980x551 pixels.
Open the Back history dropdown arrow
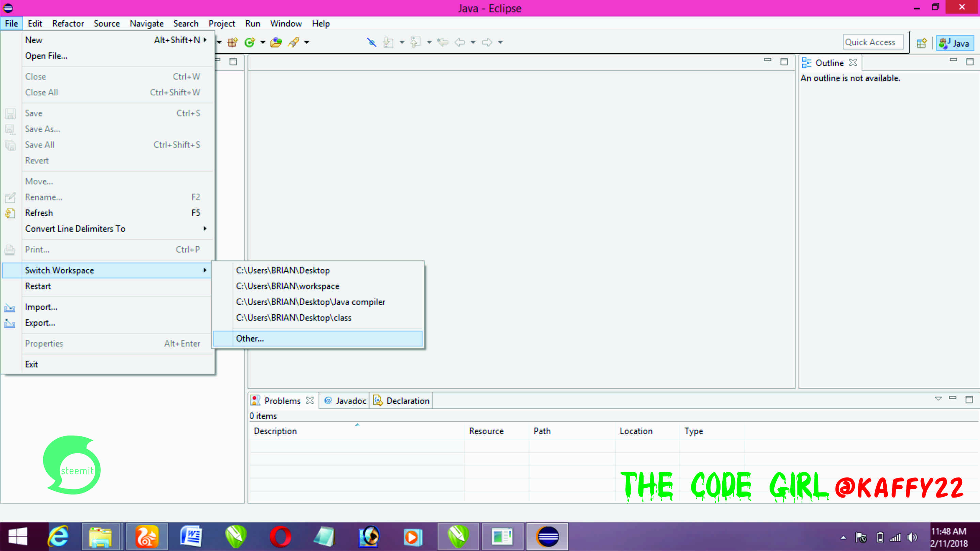pos(473,43)
